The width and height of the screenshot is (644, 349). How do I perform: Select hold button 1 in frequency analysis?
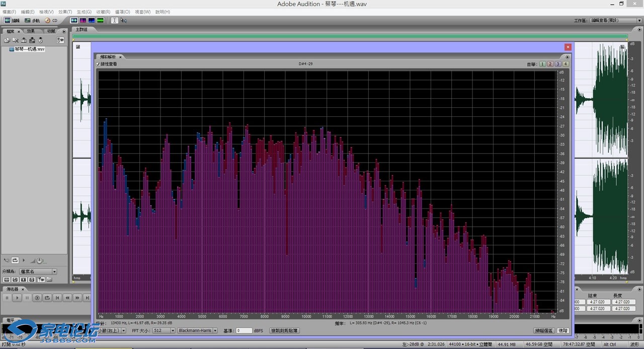542,64
